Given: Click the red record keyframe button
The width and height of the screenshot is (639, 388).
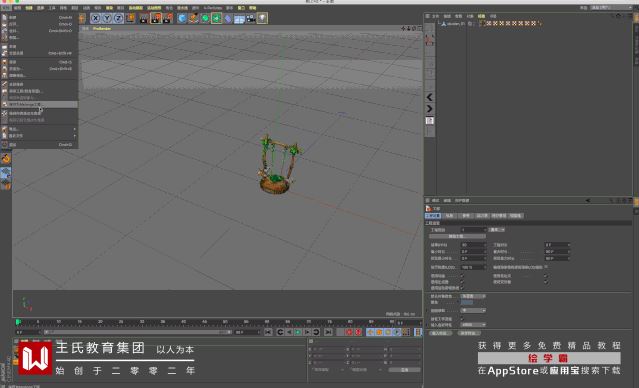Looking at the screenshot, I should pyautogui.click(x=349, y=333).
